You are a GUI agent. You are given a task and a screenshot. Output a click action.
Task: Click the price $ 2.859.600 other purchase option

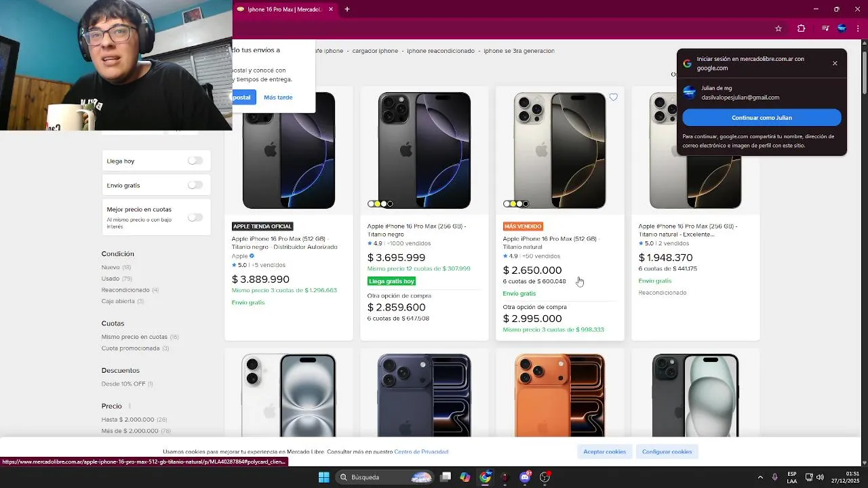(x=397, y=308)
